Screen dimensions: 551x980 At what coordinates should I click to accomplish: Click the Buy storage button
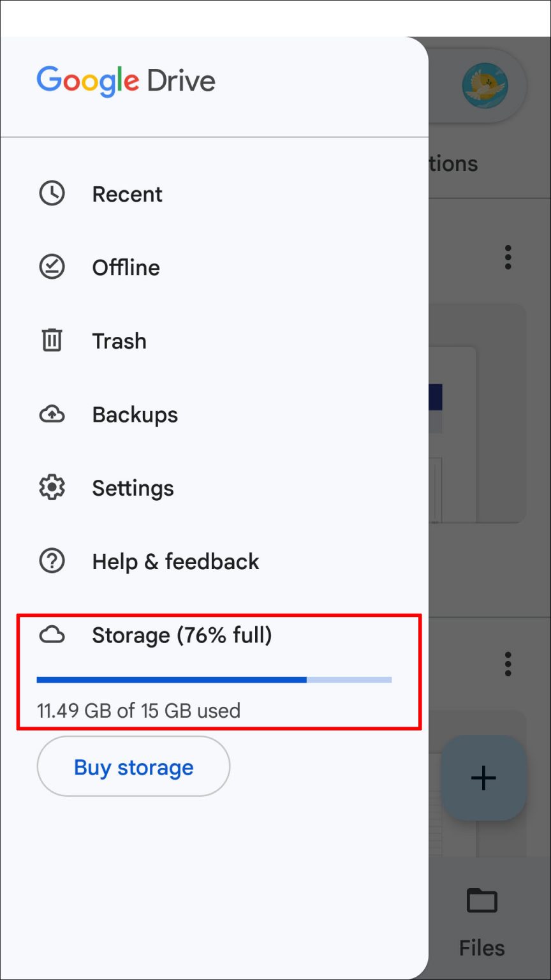pyautogui.click(x=133, y=766)
